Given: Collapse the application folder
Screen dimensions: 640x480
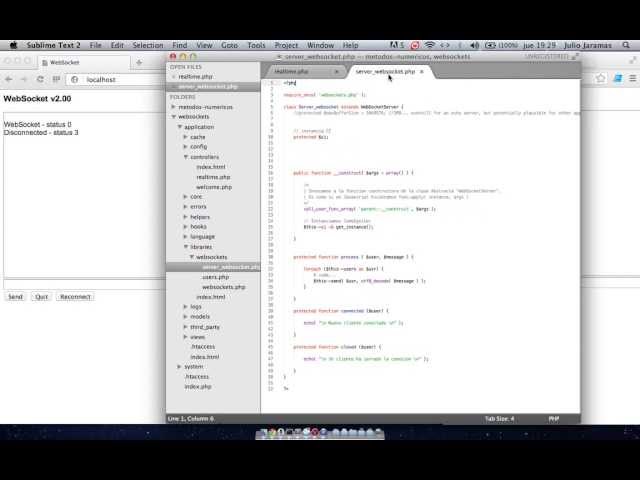Looking at the screenshot, I should point(180,127).
